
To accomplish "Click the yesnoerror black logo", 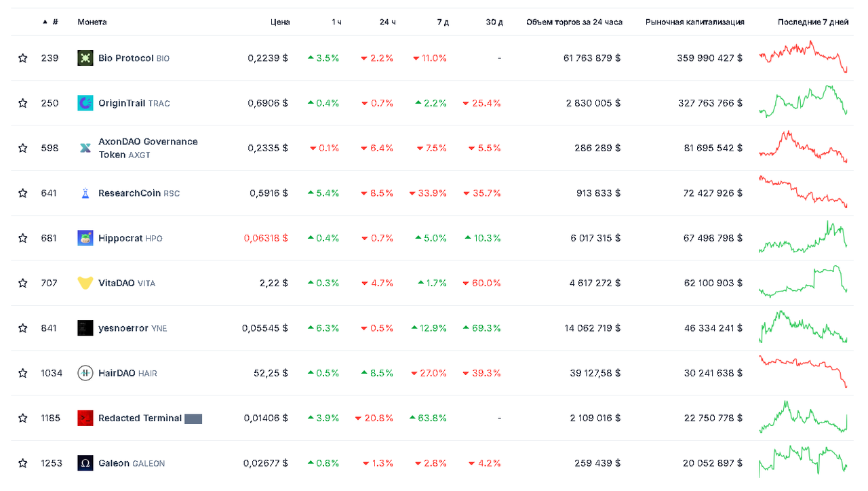I will point(85,328).
